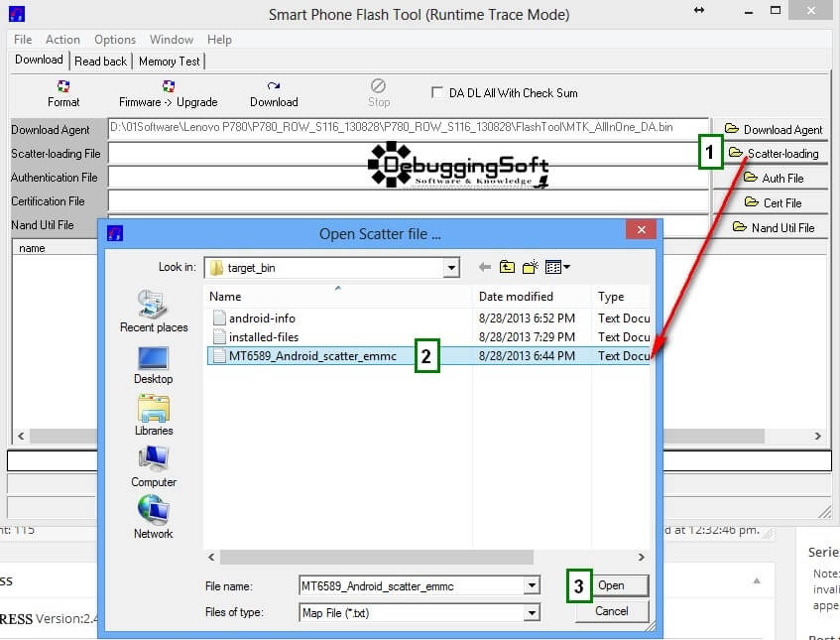Select MT6589_Android_scatter_emmc file

pos(312,356)
